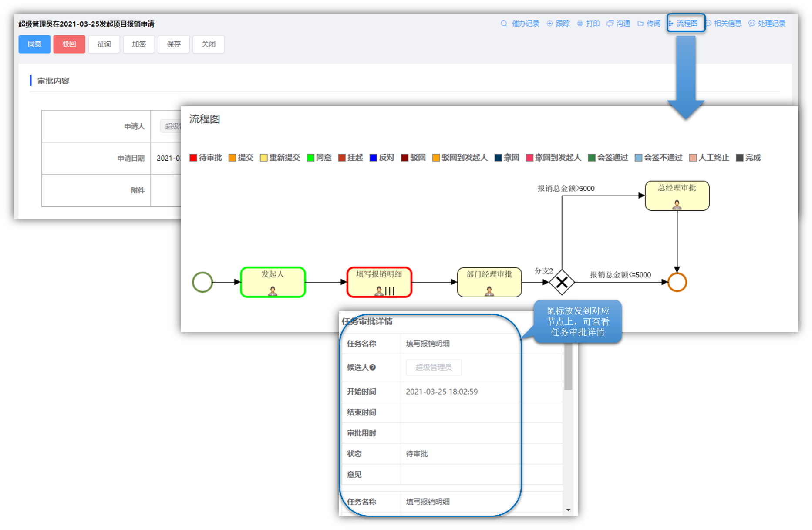
Task: Click the 征询 consult button
Action: (x=104, y=44)
